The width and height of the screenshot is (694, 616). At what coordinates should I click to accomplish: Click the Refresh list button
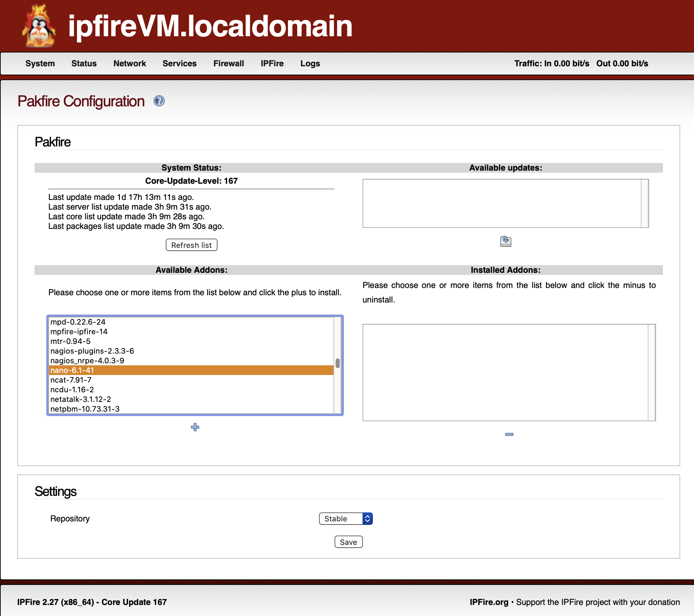[x=192, y=245]
